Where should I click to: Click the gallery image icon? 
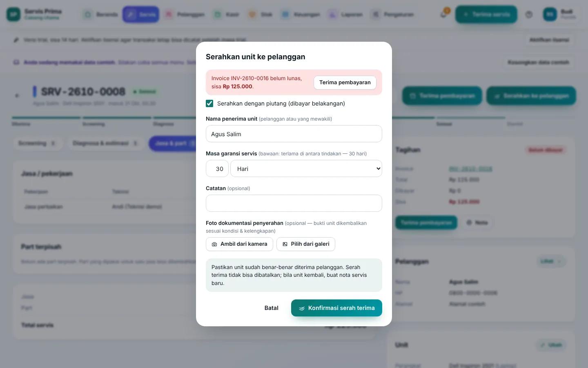[x=285, y=244]
